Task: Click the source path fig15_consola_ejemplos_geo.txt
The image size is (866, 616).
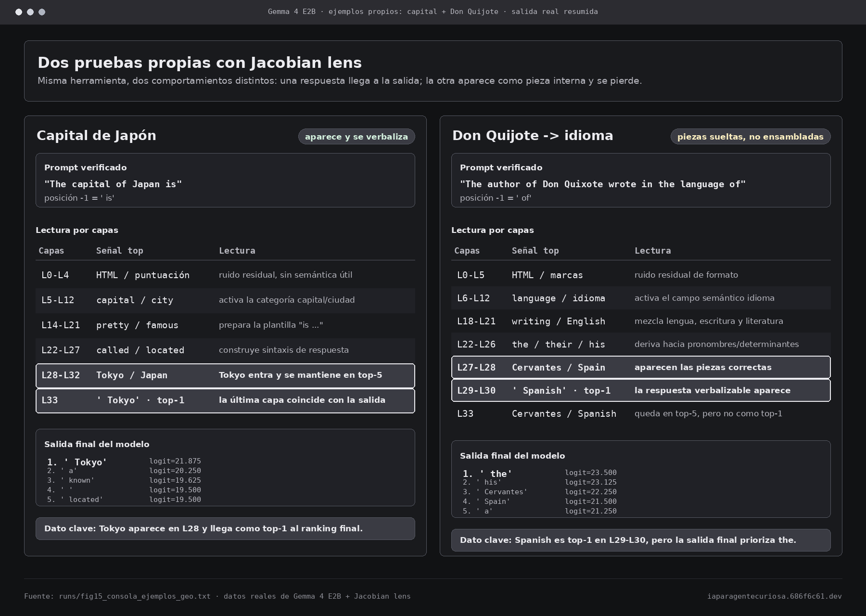Action: coord(135,596)
